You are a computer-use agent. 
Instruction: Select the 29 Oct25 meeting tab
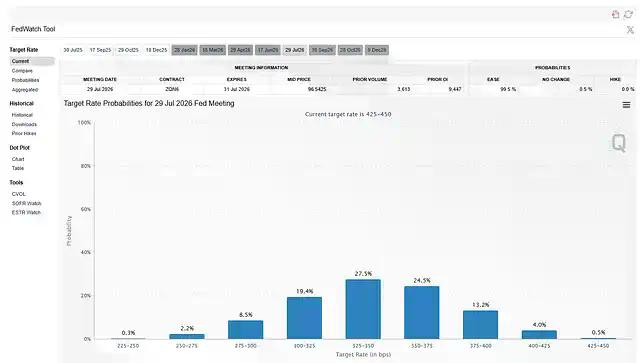[x=128, y=50]
